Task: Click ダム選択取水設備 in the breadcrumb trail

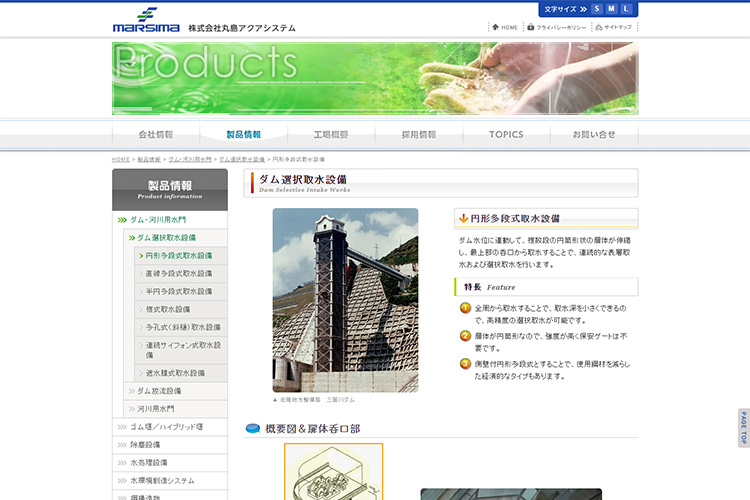Action: click(242, 159)
